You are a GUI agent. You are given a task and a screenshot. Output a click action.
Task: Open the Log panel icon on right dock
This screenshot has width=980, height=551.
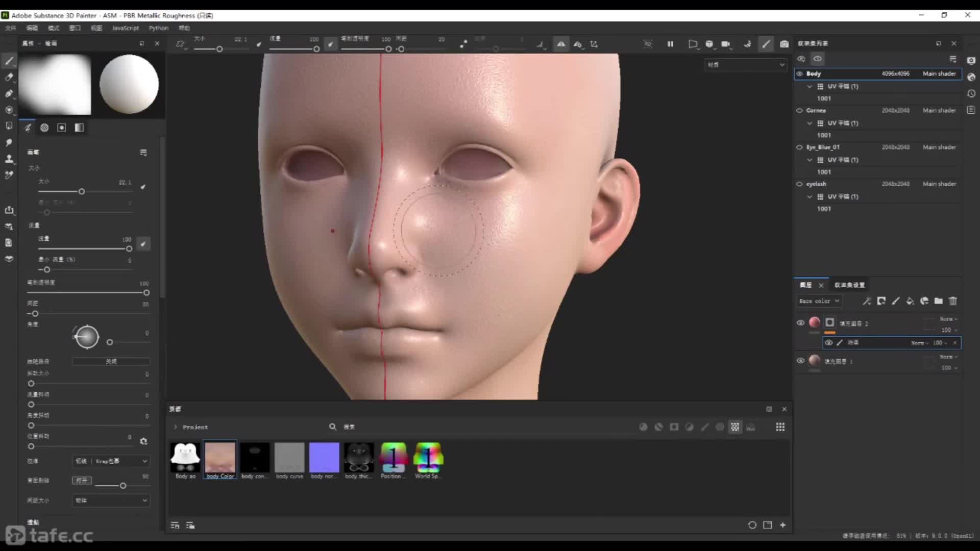[x=971, y=110]
